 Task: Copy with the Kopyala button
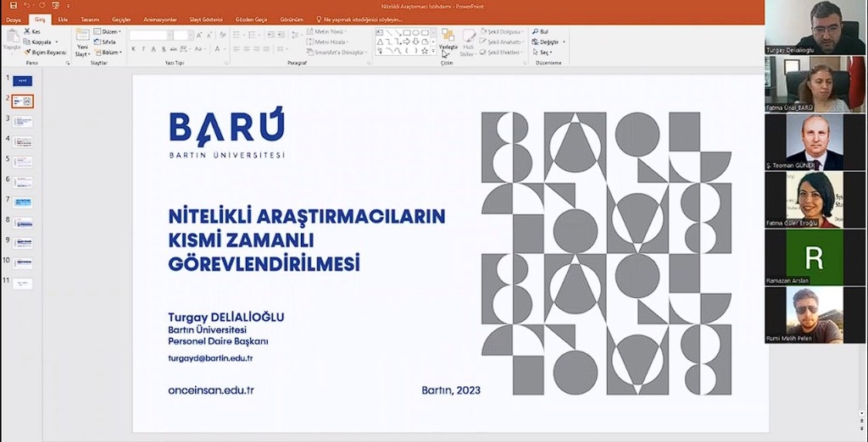37,42
